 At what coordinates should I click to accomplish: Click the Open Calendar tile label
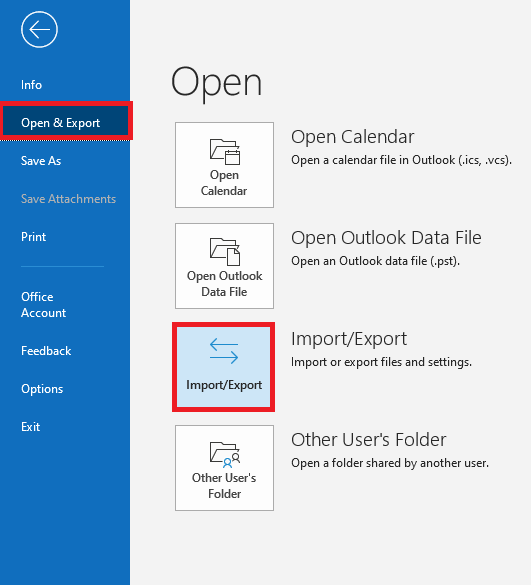tap(224, 183)
